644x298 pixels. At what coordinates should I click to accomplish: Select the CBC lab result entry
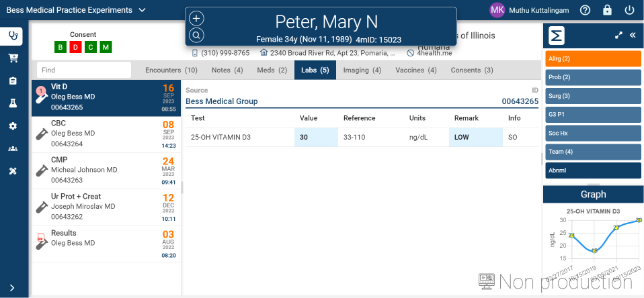106,134
